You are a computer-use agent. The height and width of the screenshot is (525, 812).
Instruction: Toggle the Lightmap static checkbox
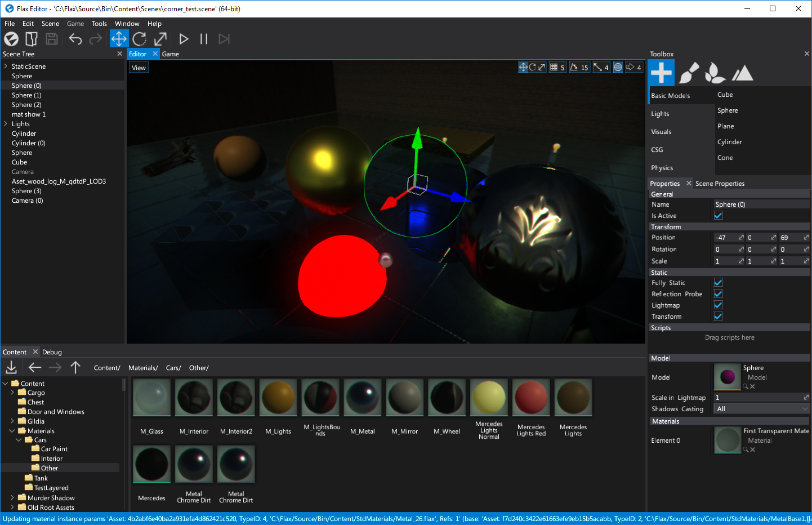tap(718, 305)
